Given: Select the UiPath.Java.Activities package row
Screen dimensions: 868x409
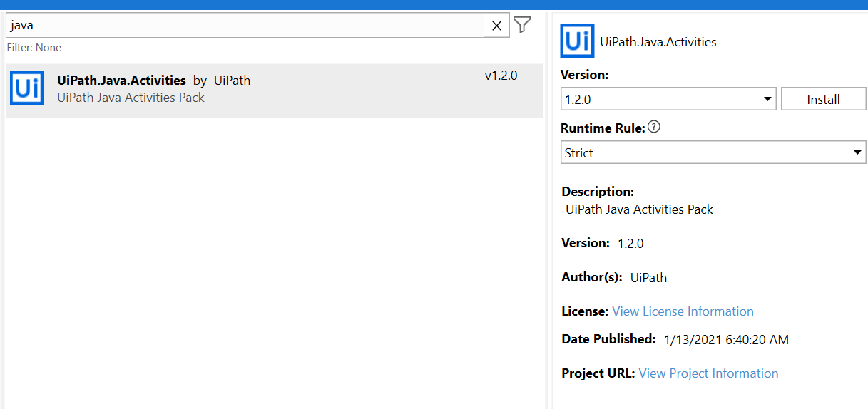Looking at the screenshot, I should point(274,90).
